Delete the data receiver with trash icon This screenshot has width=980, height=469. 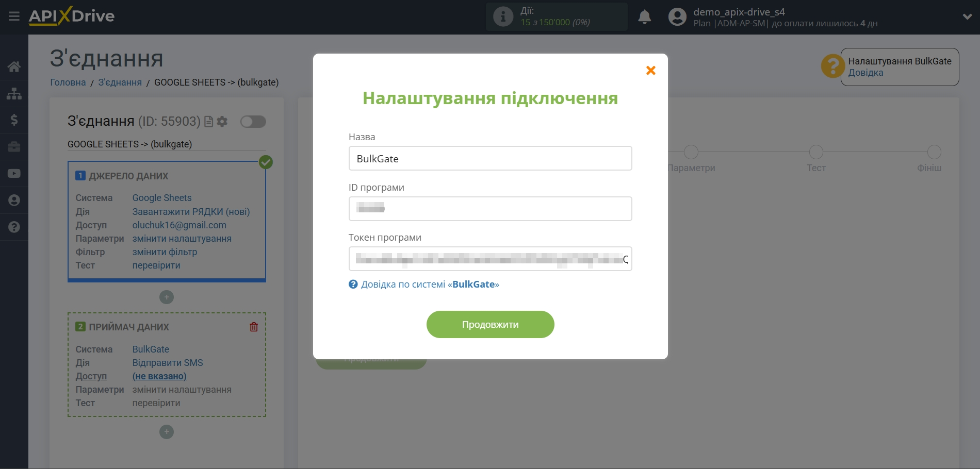(254, 327)
